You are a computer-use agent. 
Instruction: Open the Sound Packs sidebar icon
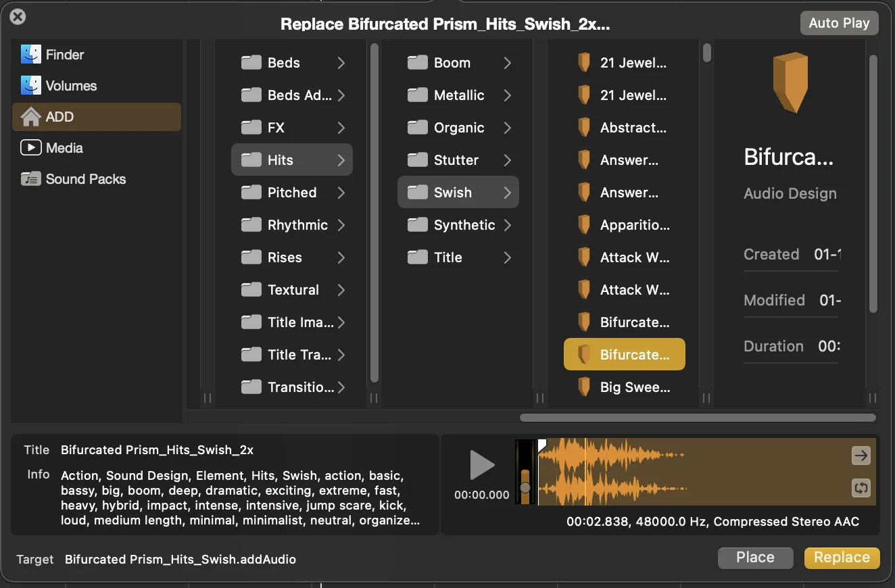tap(30, 179)
